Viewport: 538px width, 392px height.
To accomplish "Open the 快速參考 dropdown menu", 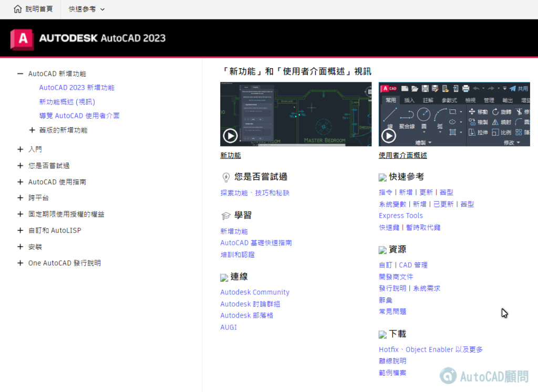I will 87,9.
